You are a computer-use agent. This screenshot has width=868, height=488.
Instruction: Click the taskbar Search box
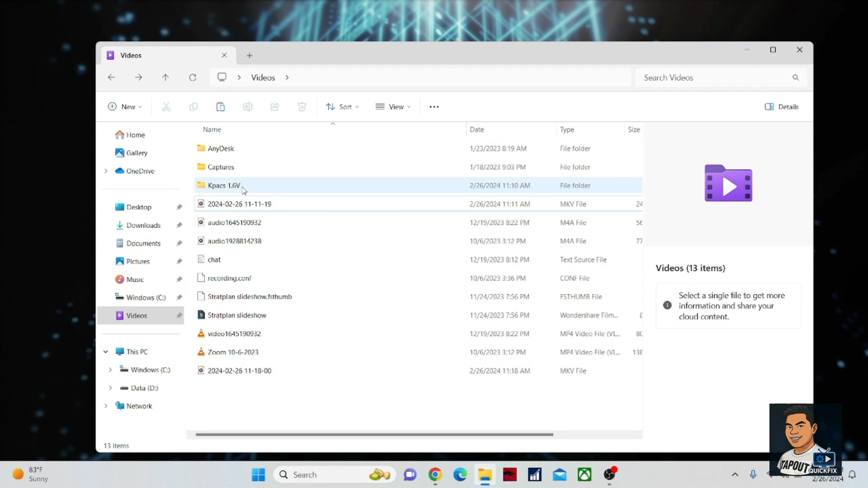(x=335, y=474)
